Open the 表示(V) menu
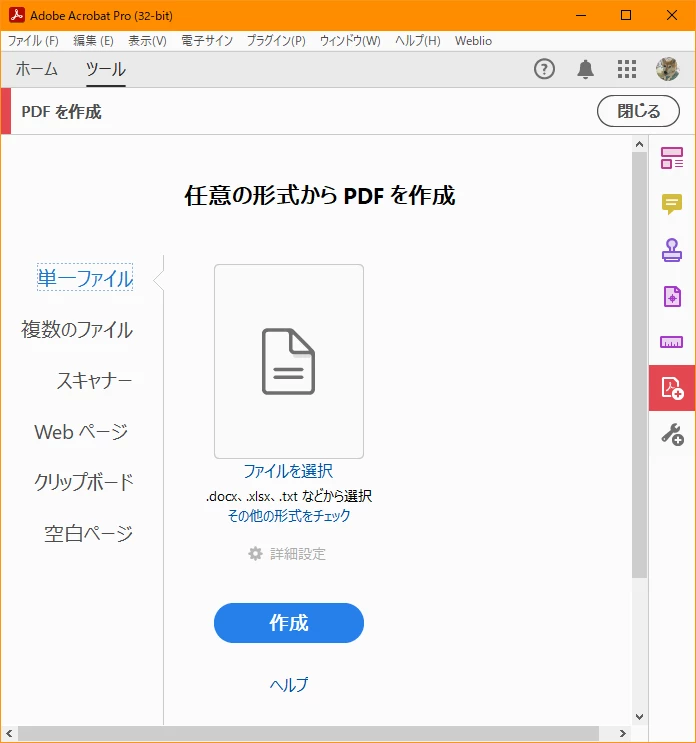696x743 pixels. pos(147,41)
